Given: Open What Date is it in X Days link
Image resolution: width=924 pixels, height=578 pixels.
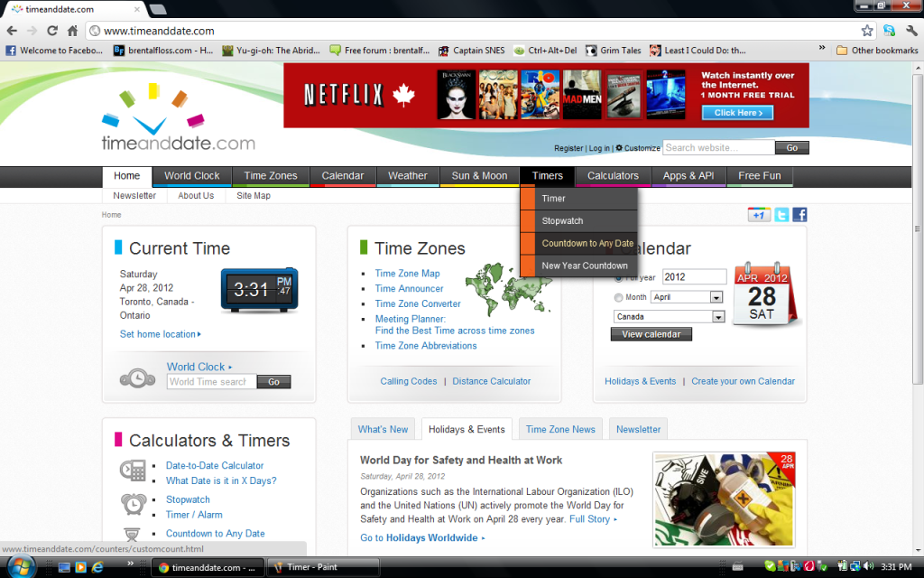Looking at the screenshot, I should [x=221, y=480].
